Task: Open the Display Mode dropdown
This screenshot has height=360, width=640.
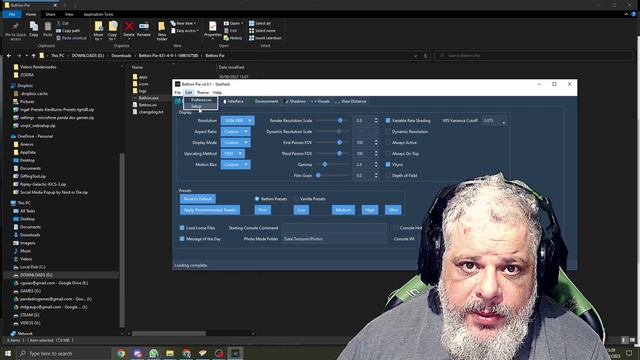Action: pyautogui.click(x=235, y=142)
